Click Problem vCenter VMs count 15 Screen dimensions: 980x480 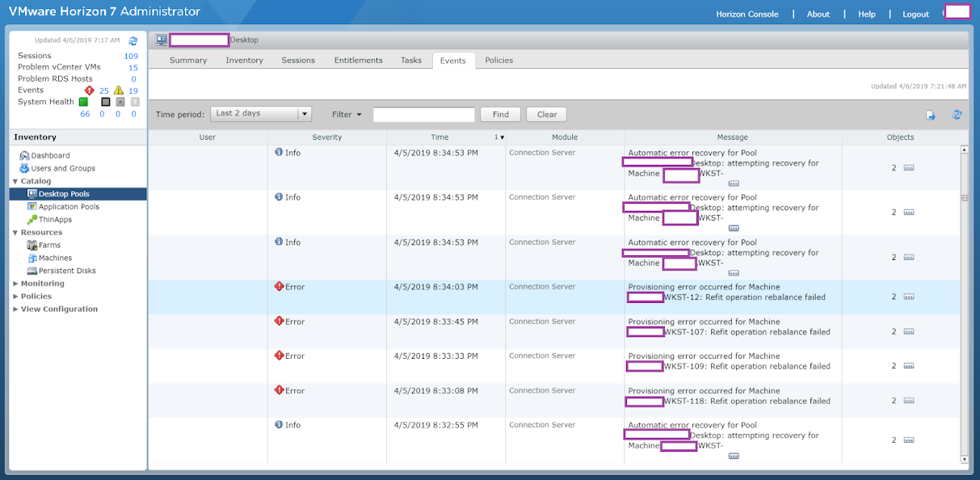coord(133,68)
